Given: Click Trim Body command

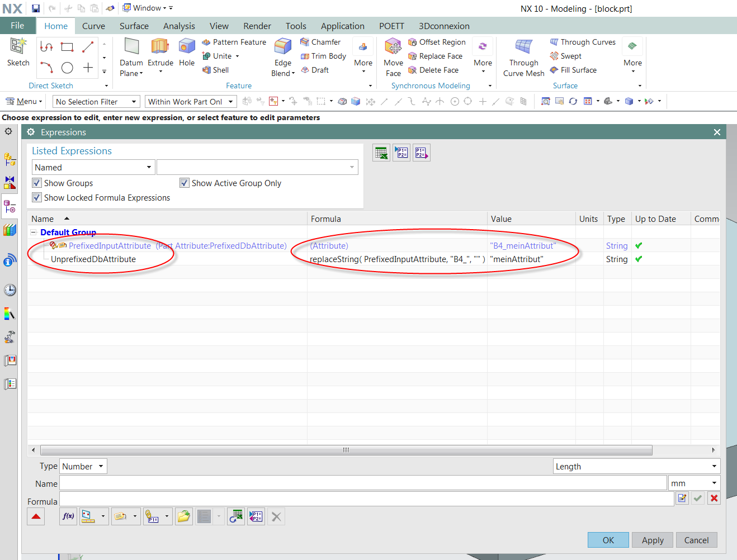Looking at the screenshot, I should click(x=323, y=56).
